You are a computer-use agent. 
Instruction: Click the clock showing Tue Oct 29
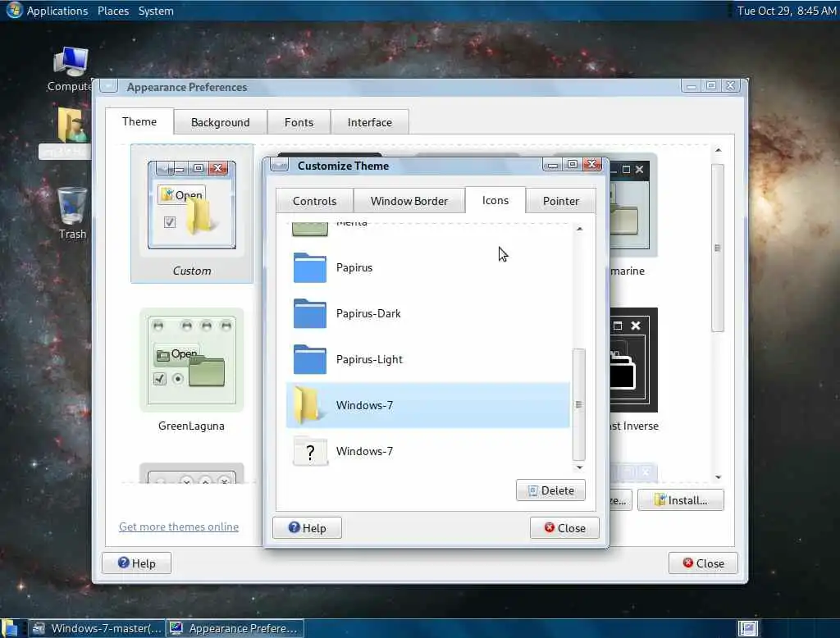coord(787,11)
